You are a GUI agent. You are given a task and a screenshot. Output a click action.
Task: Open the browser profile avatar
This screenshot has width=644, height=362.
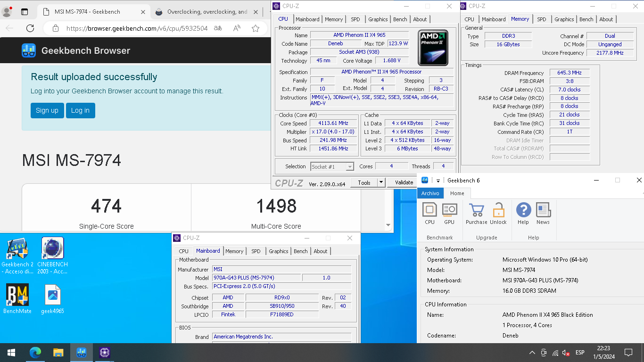pos(7,12)
